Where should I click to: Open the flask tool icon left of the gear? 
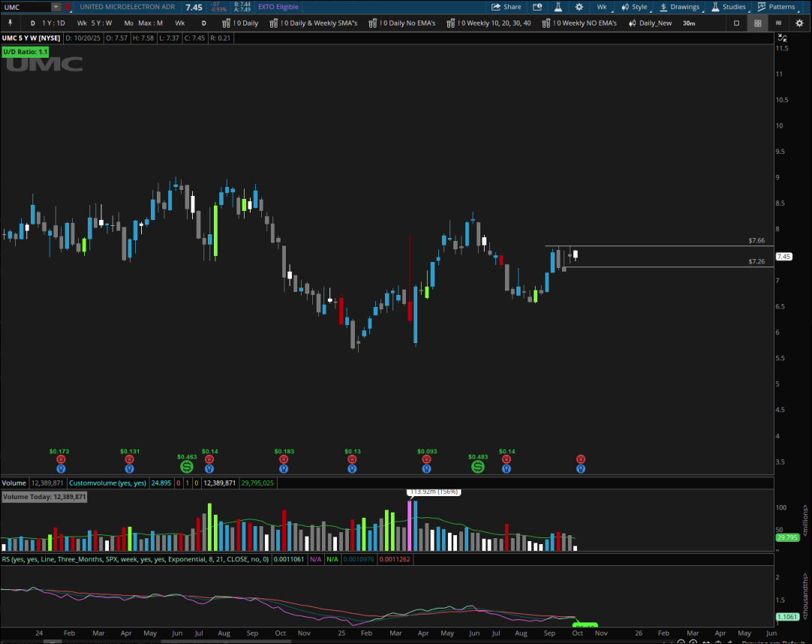[x=558, y=8]
